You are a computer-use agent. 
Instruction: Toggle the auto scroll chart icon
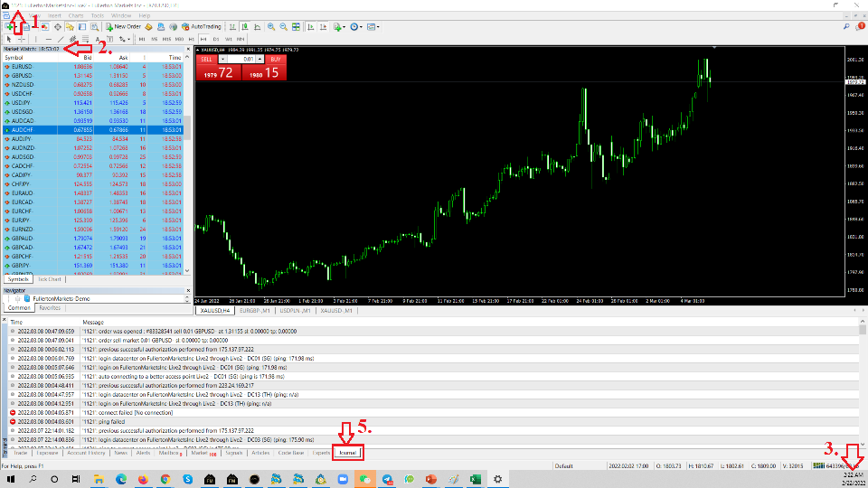310,26
